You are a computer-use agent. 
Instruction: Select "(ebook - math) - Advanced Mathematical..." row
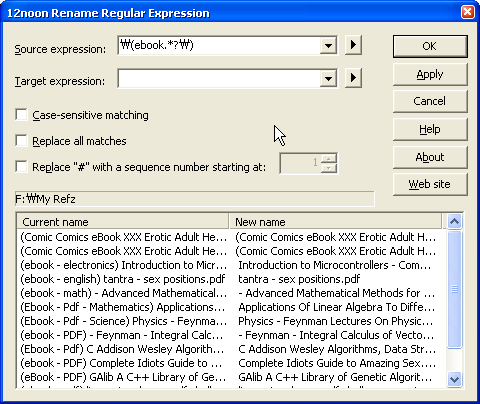tap(123, 293)
